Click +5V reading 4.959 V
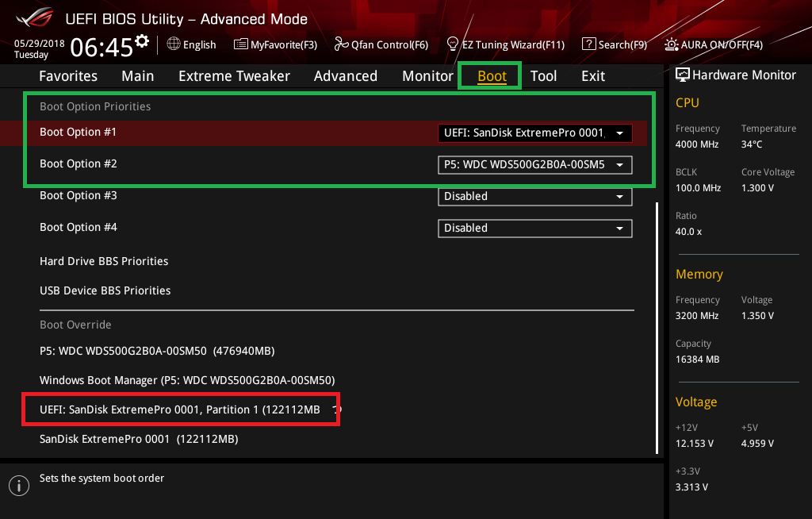The image size is (812, 519). (757, 444)
